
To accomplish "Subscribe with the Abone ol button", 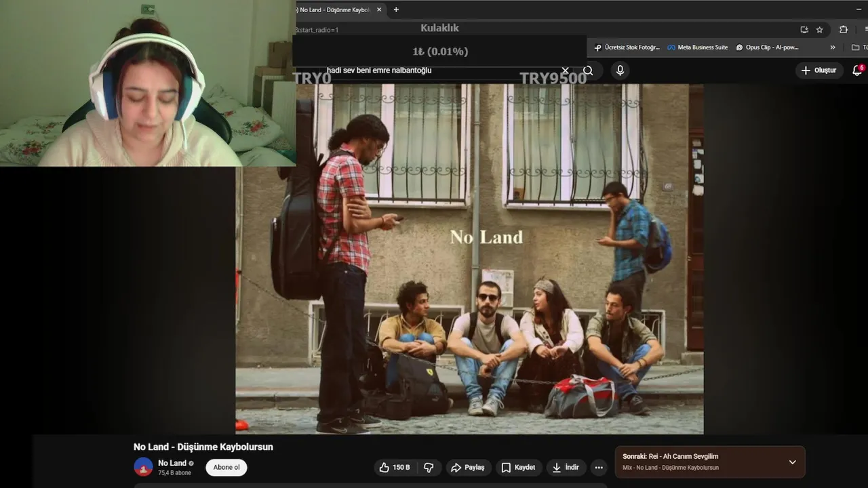I will (x=226, y=467).
